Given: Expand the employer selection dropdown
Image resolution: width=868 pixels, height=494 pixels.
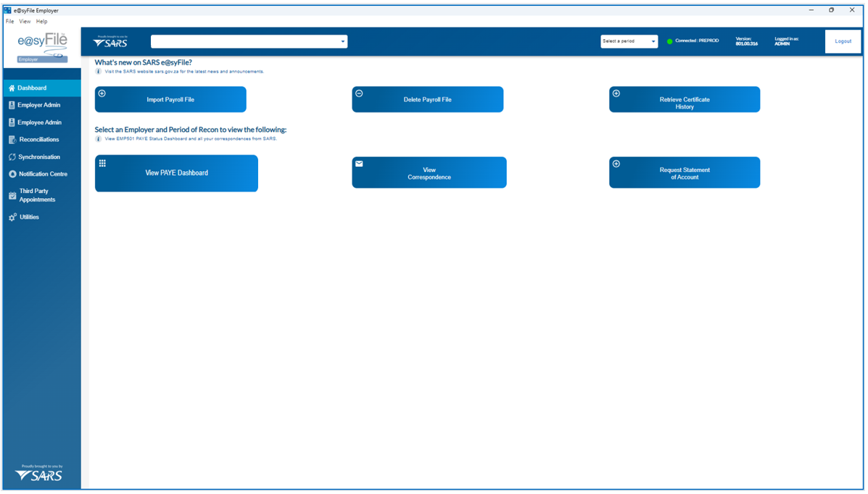Looking at the screenshot, I should coord(342,42).
